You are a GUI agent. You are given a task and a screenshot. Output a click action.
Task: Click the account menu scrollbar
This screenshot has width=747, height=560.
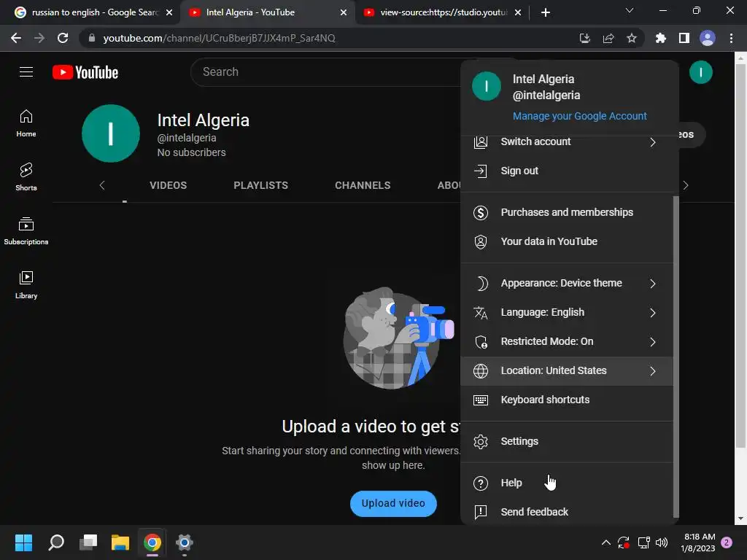[676, 357]
